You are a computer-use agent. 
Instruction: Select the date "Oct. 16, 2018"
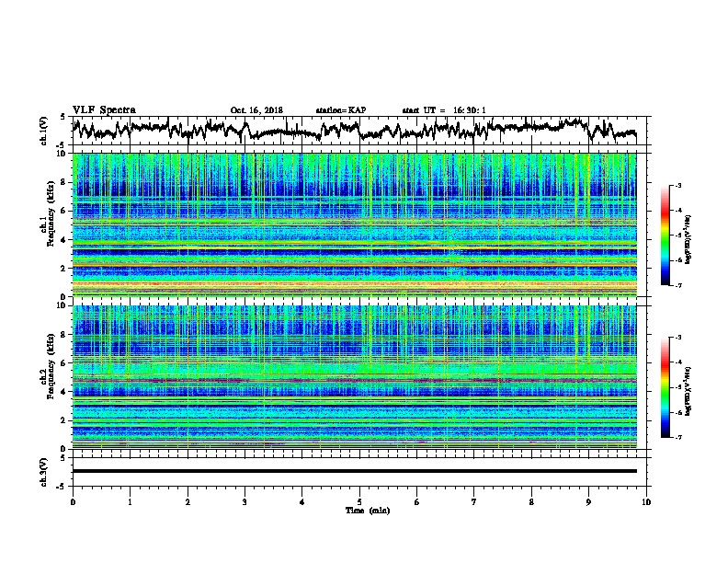coord(256,110)
